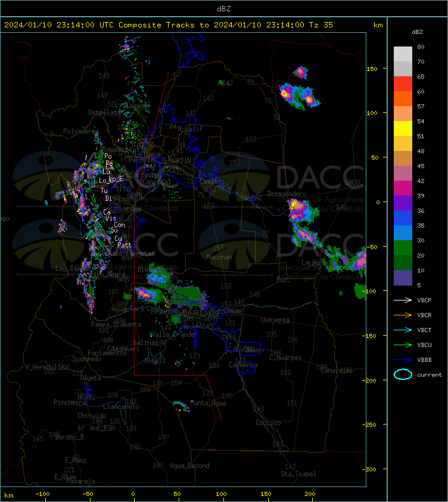This screenshot has width=448, height=502.
Task: Click the 'Agua_Escond' place label
Action: [189, 466]
